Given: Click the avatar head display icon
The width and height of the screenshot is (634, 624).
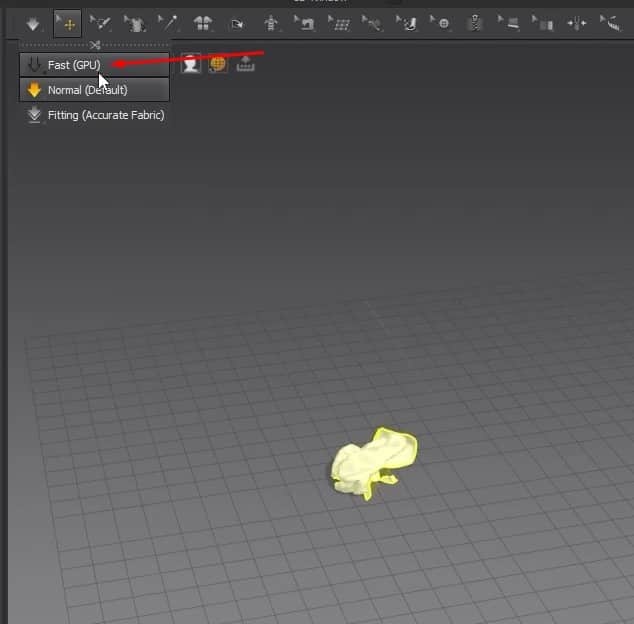Looking at the screenshot, I should click(190, 64).
